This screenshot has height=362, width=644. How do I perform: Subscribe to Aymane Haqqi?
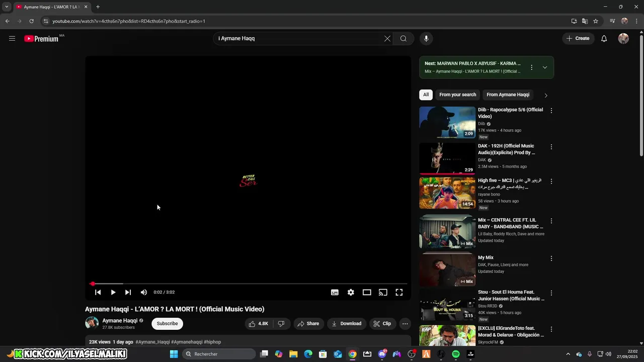[x=167, y=324]
